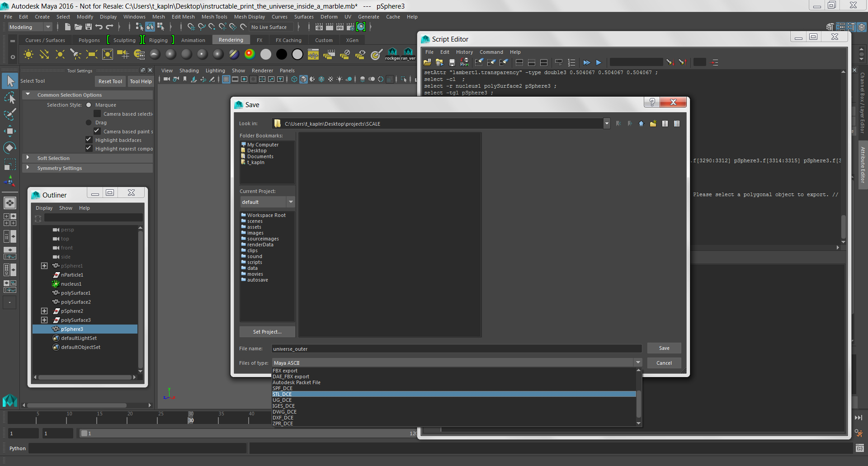
Task: Select Drag selection style
Action: point(89,122)
